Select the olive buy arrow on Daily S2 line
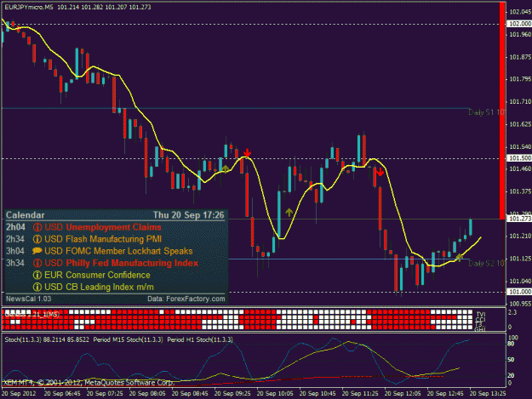 [459, 257]
